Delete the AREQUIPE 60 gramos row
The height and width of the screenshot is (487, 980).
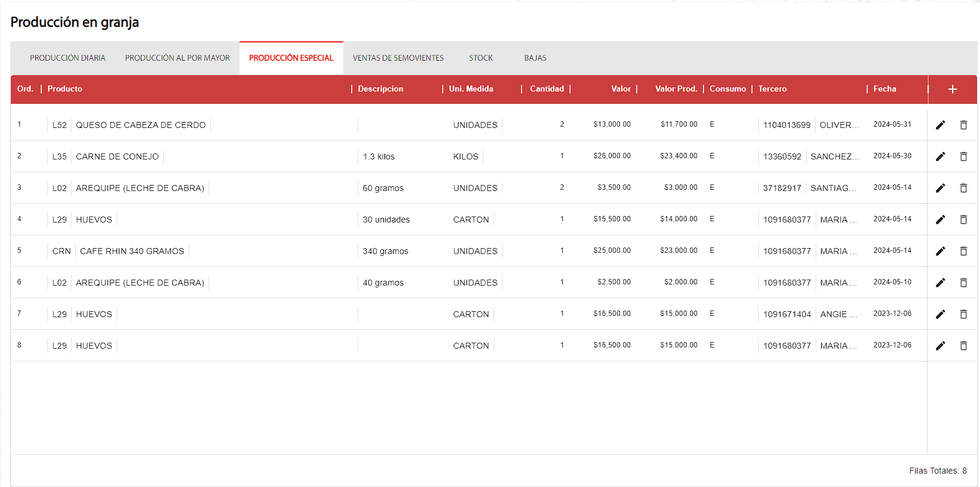coord(963,188)
